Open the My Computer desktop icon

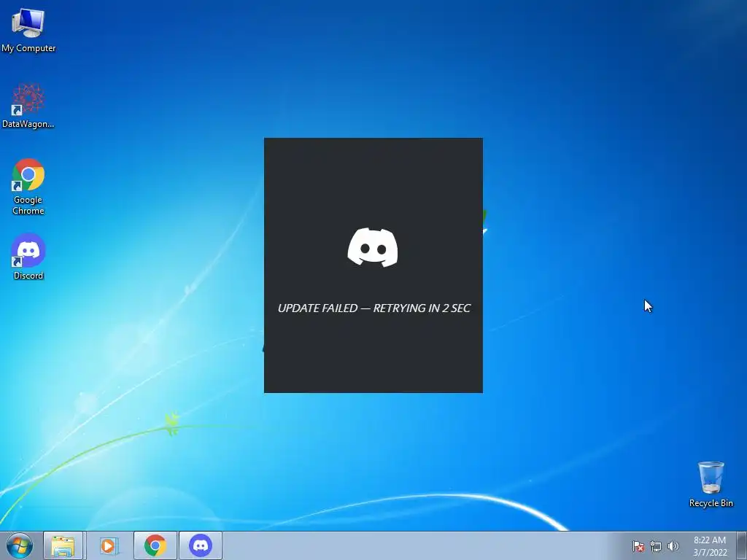(28, 29)
